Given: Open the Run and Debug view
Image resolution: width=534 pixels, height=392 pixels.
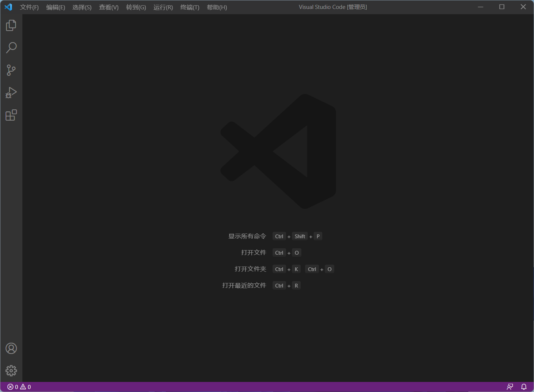Looking at the screenshot, I should (x=11, y=93).
